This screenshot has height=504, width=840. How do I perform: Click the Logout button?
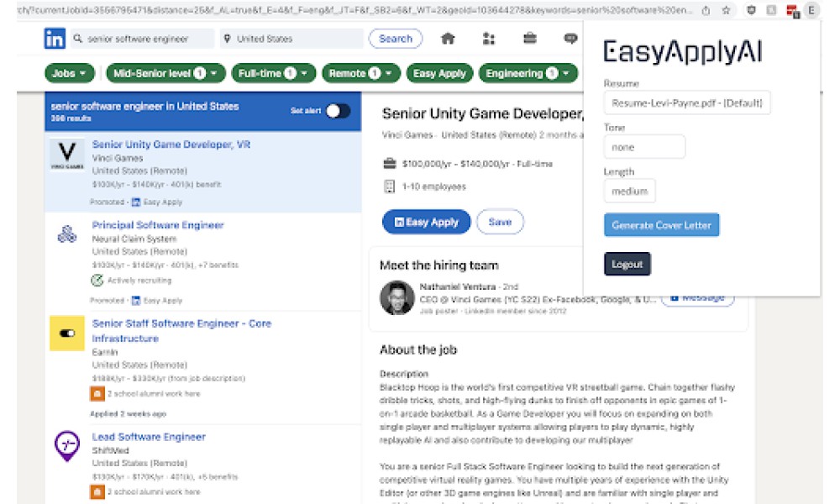click(x=627, y=264)
